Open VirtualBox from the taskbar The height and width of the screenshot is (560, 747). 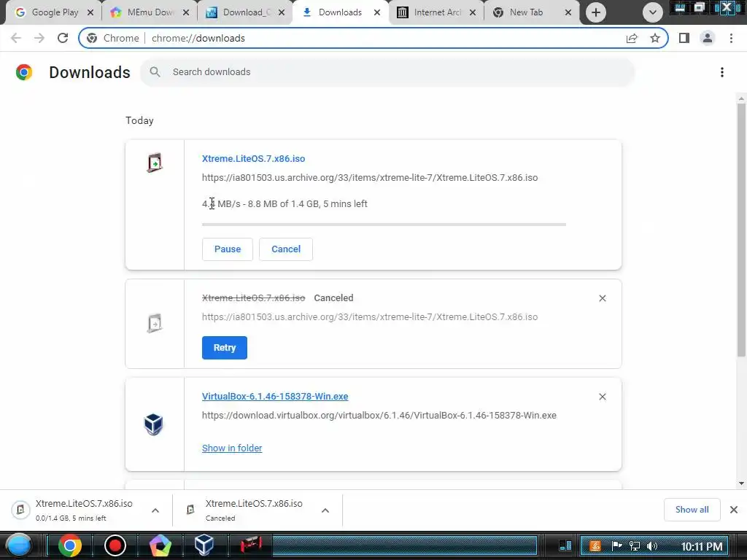pos(204,545)
